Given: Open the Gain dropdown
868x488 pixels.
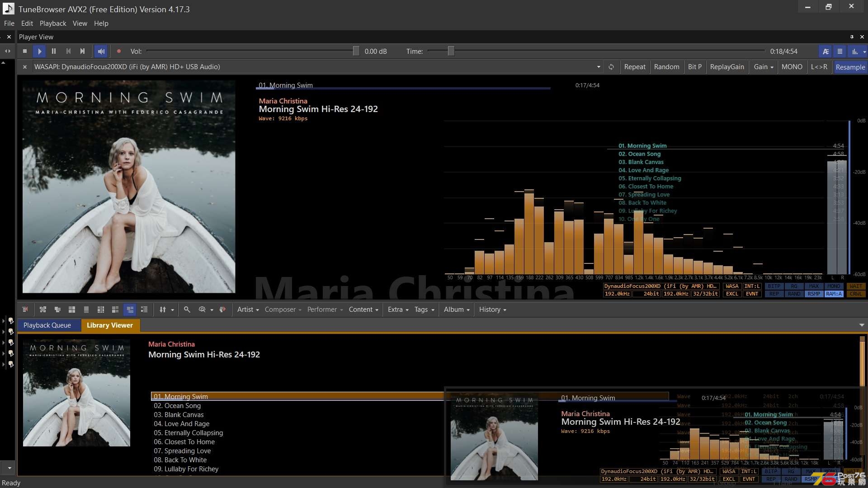Looking at the screenshot, I should (763, 67).
